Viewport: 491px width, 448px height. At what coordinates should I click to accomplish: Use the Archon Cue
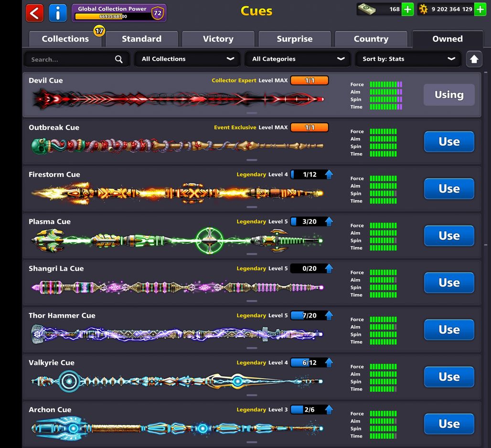coord(449,424)
